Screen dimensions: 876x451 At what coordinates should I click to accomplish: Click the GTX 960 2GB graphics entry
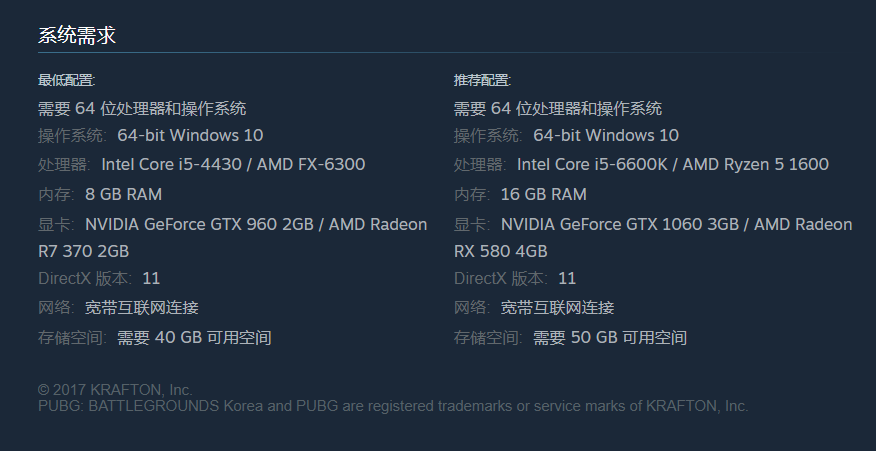click(256, 224)
